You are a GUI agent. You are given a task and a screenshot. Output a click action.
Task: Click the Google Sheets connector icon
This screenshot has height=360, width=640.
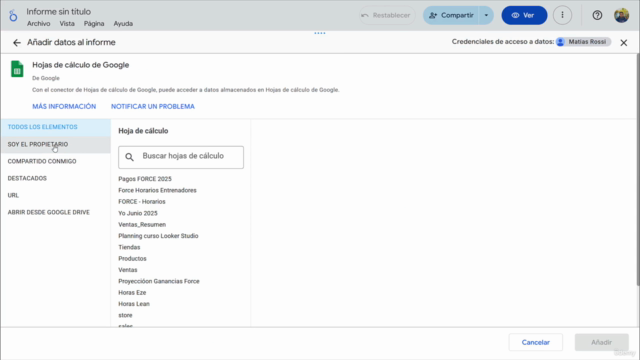17,69
